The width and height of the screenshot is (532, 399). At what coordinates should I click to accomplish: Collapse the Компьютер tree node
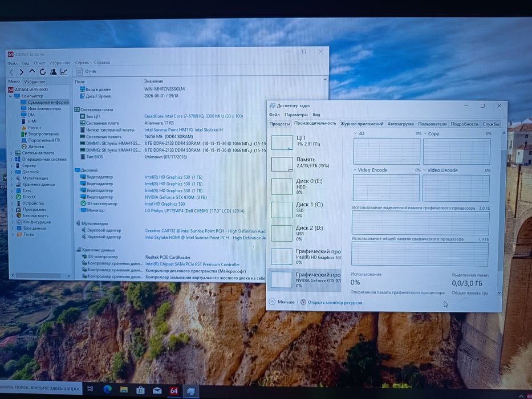pyautogui.click(x=10, y=96)
